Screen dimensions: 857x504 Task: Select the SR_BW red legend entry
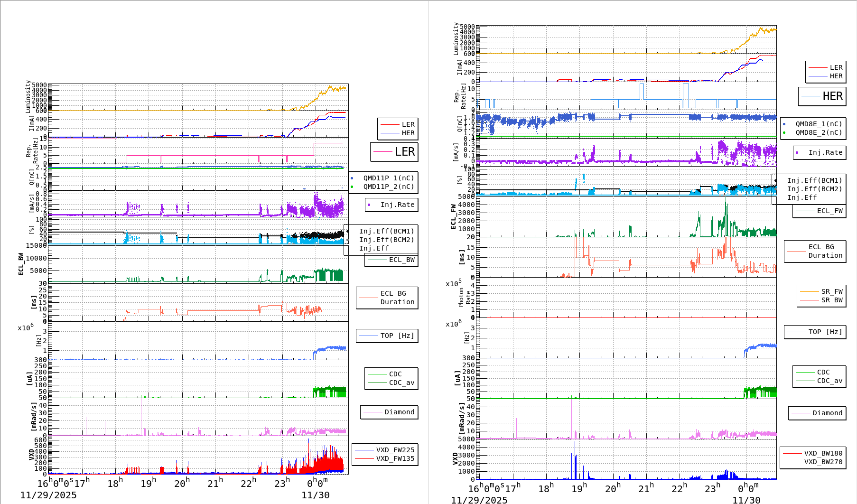point(831,300)
